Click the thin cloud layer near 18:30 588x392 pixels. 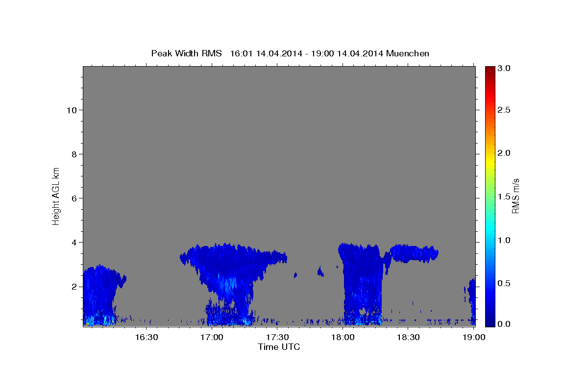(414, 253)
